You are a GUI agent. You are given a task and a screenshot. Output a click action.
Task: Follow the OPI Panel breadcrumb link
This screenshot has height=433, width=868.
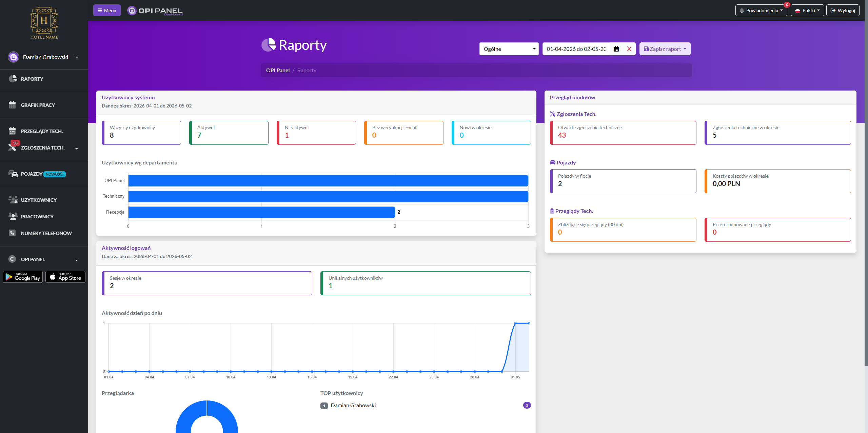[278, 70]
